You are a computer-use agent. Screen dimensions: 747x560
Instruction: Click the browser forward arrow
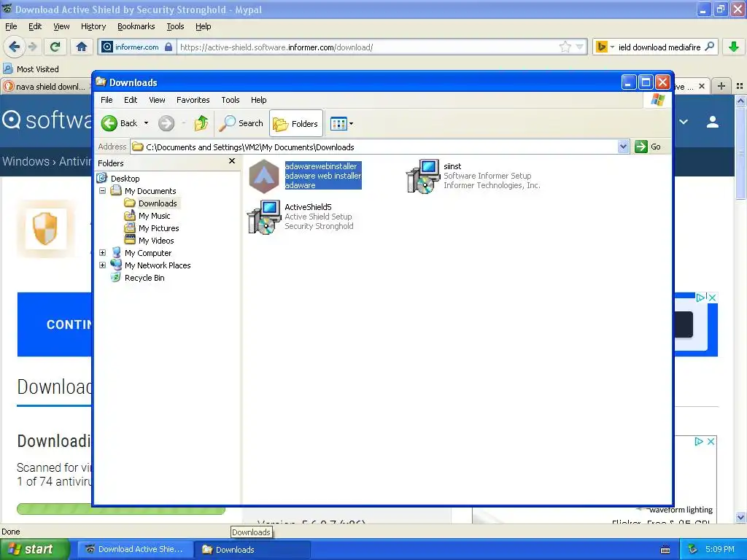[x=32, y=47]
